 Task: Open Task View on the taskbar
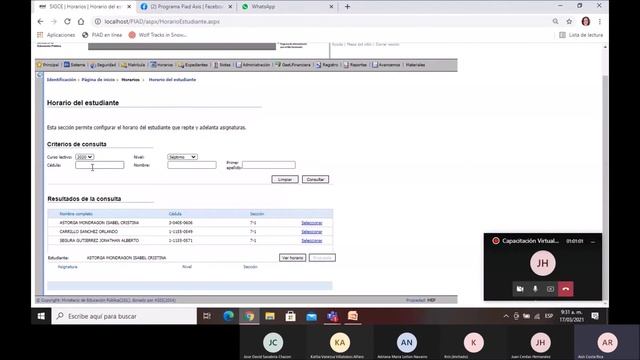point(207,316)
